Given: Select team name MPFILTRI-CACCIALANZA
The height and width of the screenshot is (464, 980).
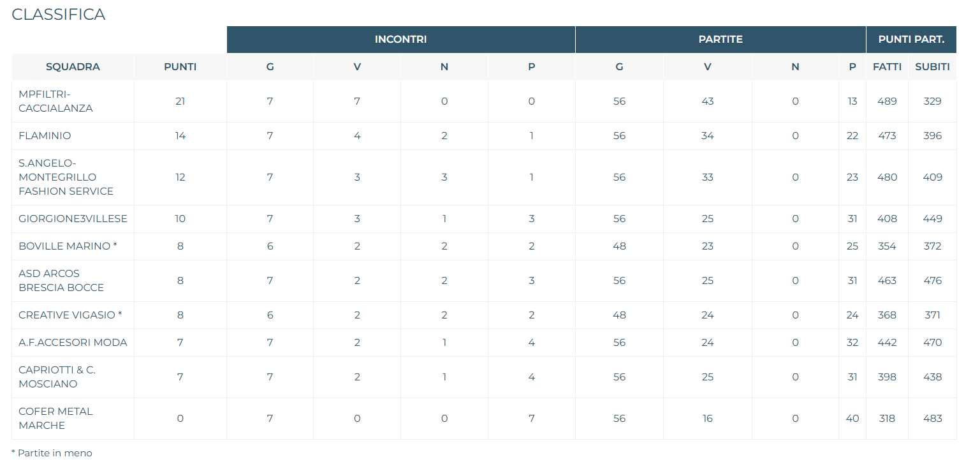Looking at the screenshot, I should pos(55,101).
